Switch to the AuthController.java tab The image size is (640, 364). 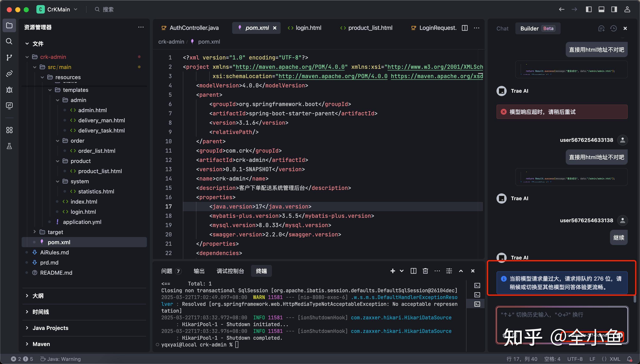pos(190,28)
